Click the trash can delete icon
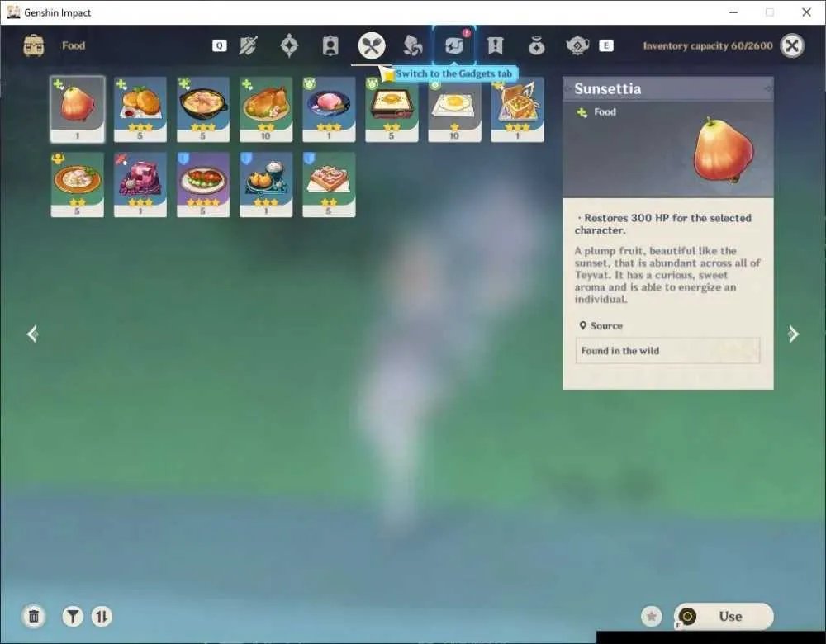The width and height of the screenshot is (826, 644). [x=34, y=616]
